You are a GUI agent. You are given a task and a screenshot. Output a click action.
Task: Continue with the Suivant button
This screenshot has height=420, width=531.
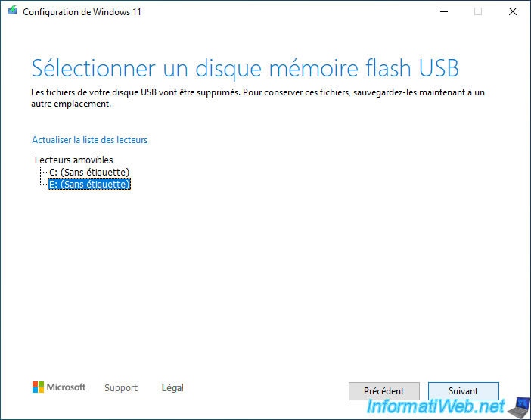(463, 391)
